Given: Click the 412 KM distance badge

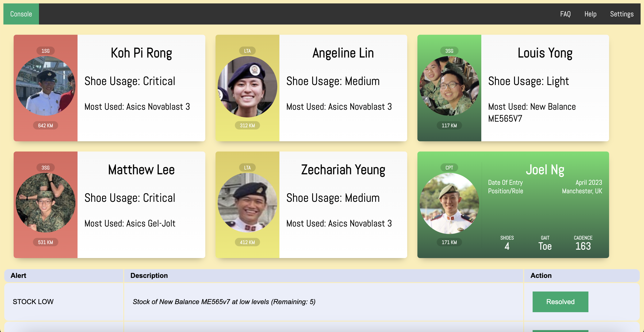Looking at the screenshot, I should tap(247, 242).
